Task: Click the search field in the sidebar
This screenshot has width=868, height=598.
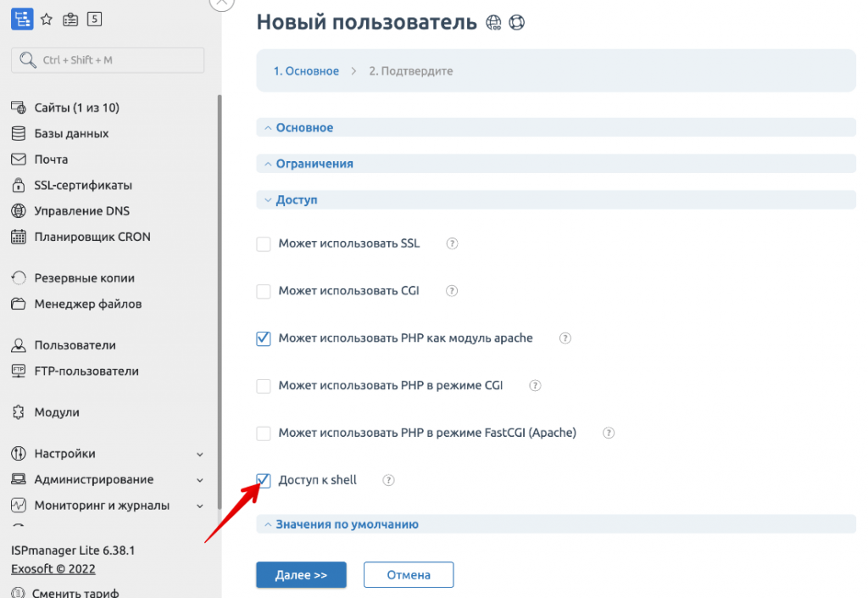Action: pos(107,60)
